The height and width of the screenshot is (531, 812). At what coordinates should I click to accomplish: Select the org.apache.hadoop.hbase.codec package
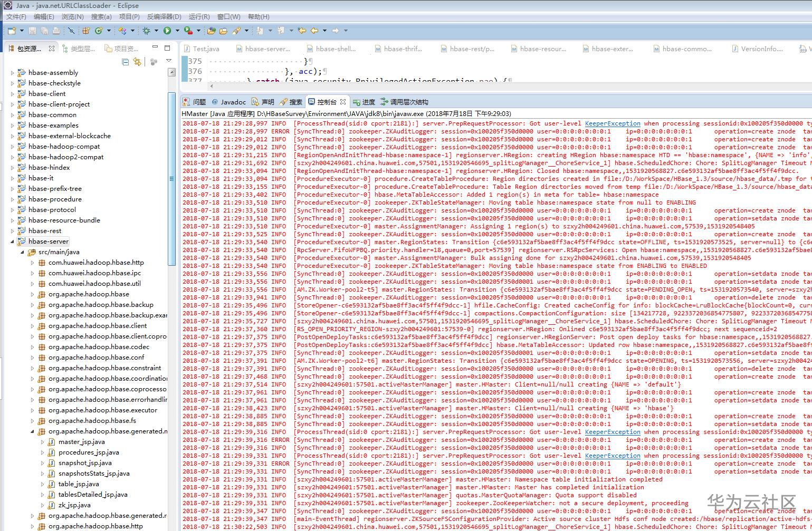click(x=99, y=347)
